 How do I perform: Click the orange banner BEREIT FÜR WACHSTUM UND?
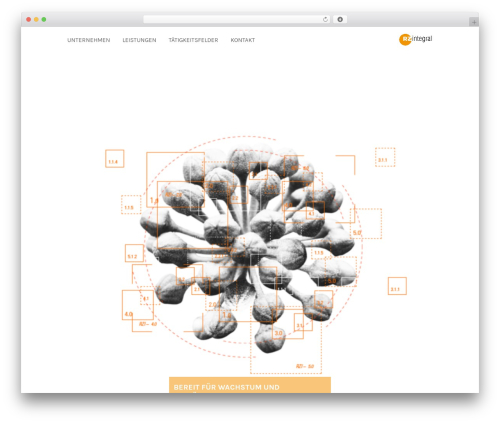click(250, 385)
